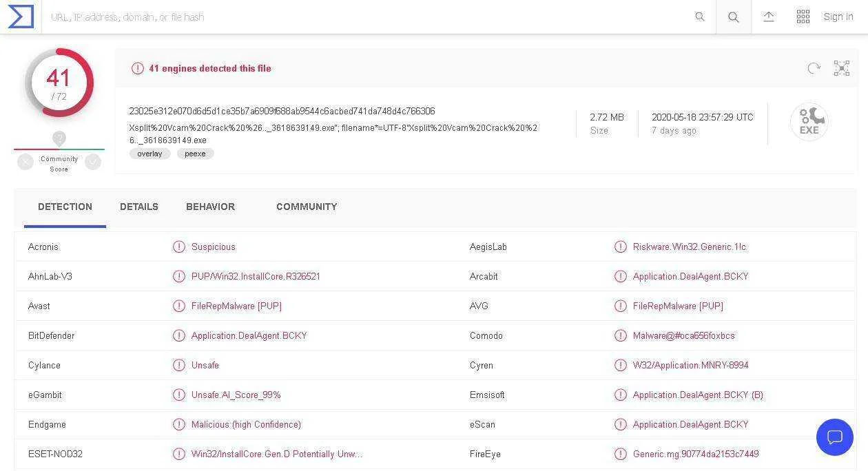Screen dimensions: 868x471
Task: Open the similar files graph icon
Action: (842, 68)
